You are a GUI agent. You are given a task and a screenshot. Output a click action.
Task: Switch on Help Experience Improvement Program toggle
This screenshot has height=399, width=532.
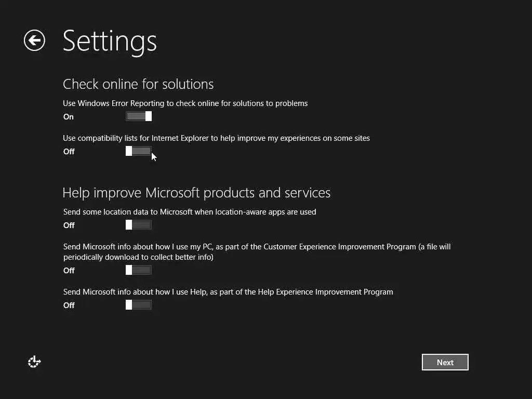pos(139,305)
